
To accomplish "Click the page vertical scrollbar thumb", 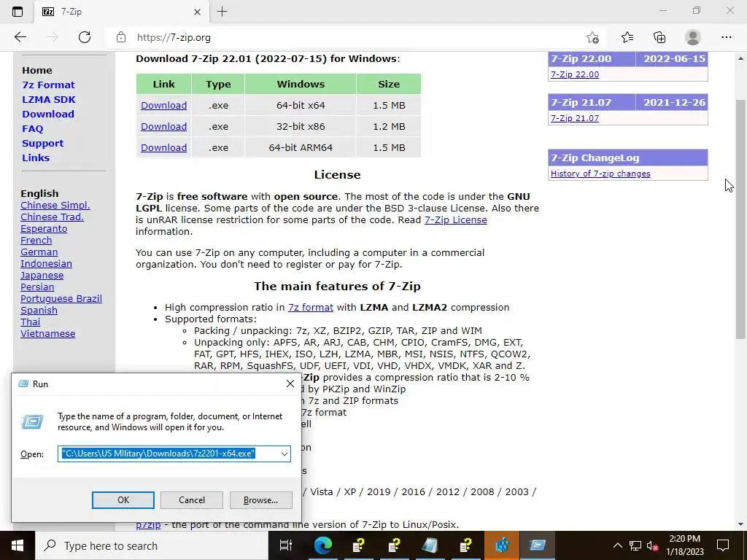I will pyautogui.click(x=740, y=219).
